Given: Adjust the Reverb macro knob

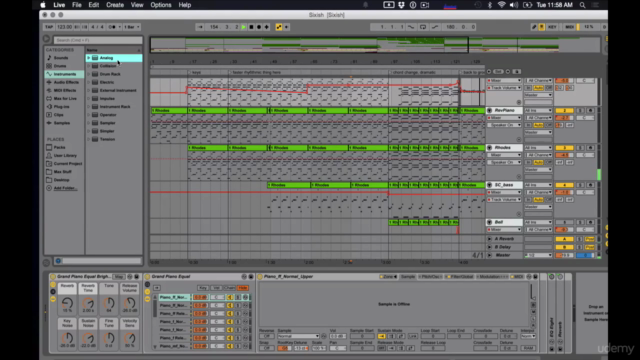Looking at the screenshot, I should (x=67, y=303).
